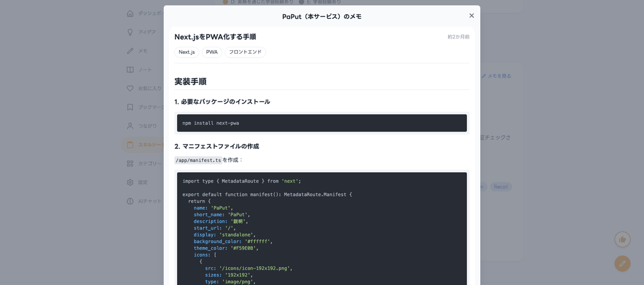Click the フロントエンド tag chip
644x285 pixels.
coord(245,52)
